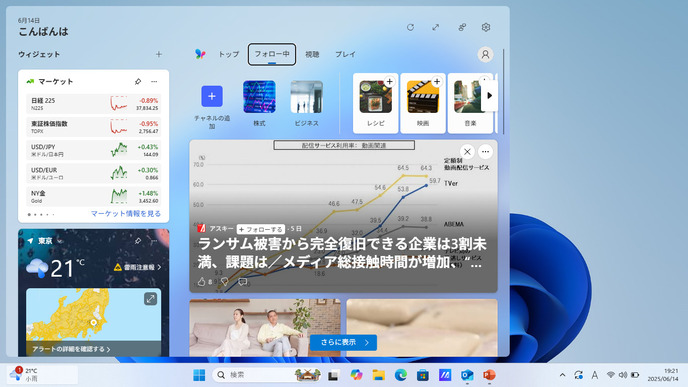688x387 pixels.
Task: Open the share/connect icon in header
Action: tap(462, 27)
